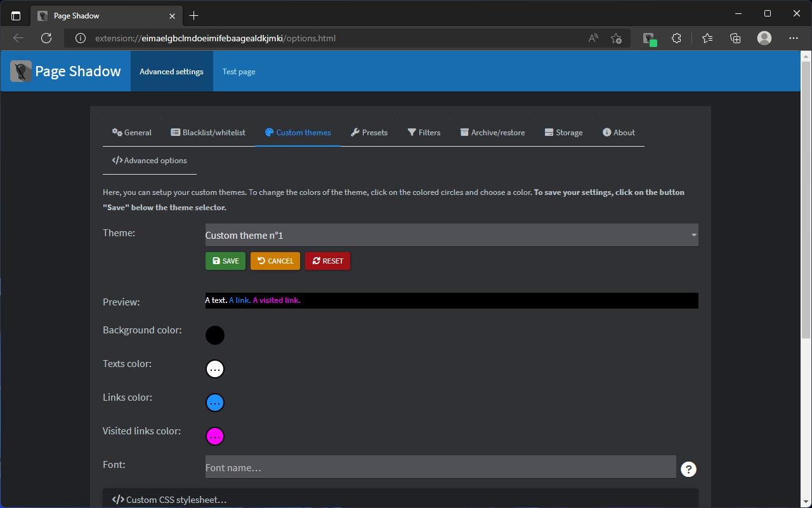812x508 pixels.
Task: Open the Page Shadow extension toolbar icon
Action: pyautogui.click(x=649, y=38)
